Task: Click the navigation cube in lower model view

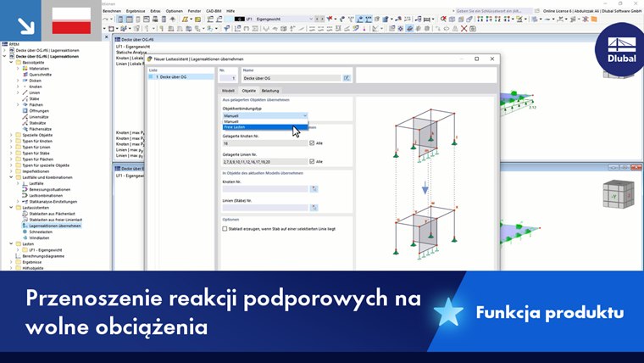Action: click(x=619, y=194)
